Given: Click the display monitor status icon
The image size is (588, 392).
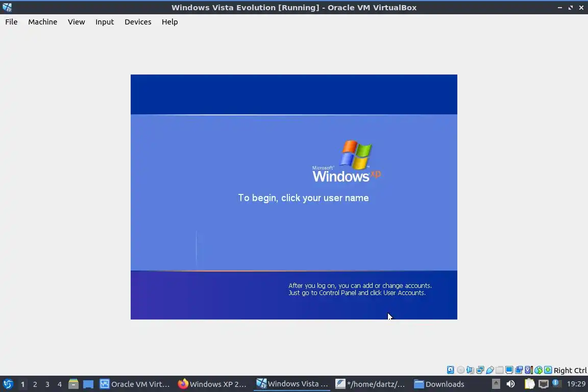Looking at the screenshot, I should point(509,370).
